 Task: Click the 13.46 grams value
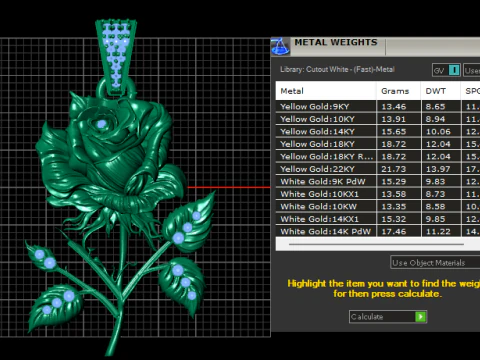point(394,107)
